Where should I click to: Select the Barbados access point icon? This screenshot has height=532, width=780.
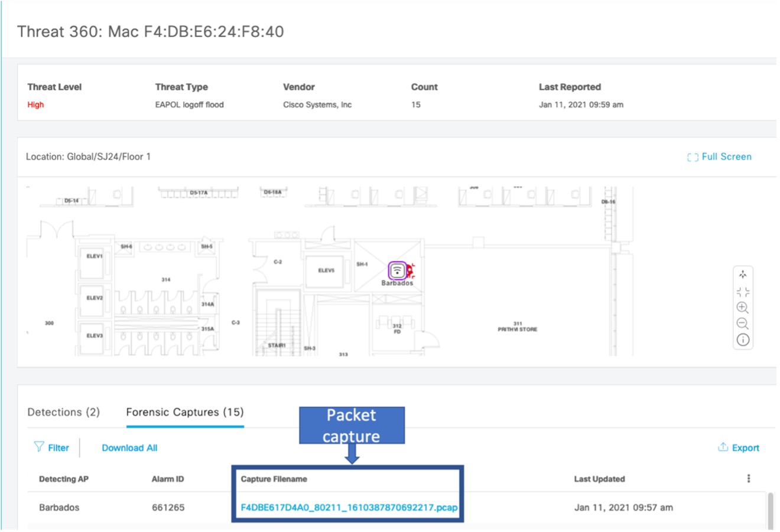click(x=397, y=270)
